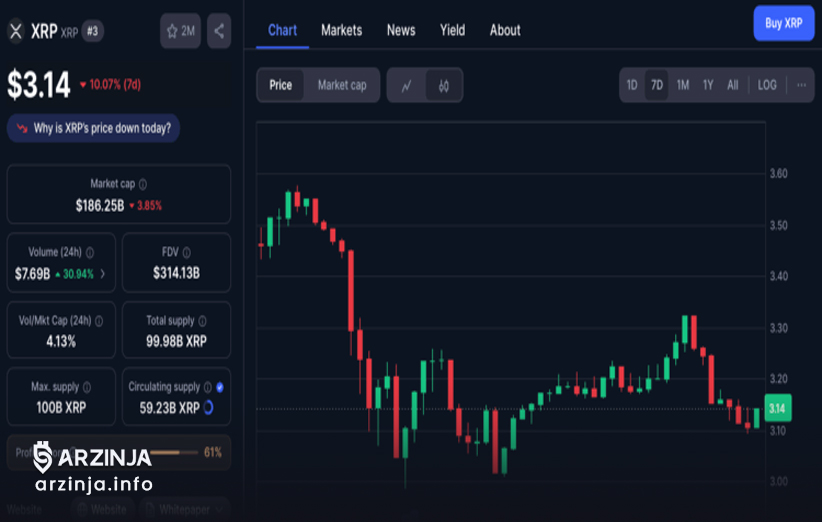Click the 3.60 price axis label
822x522 pixels.
coord(778,173)
